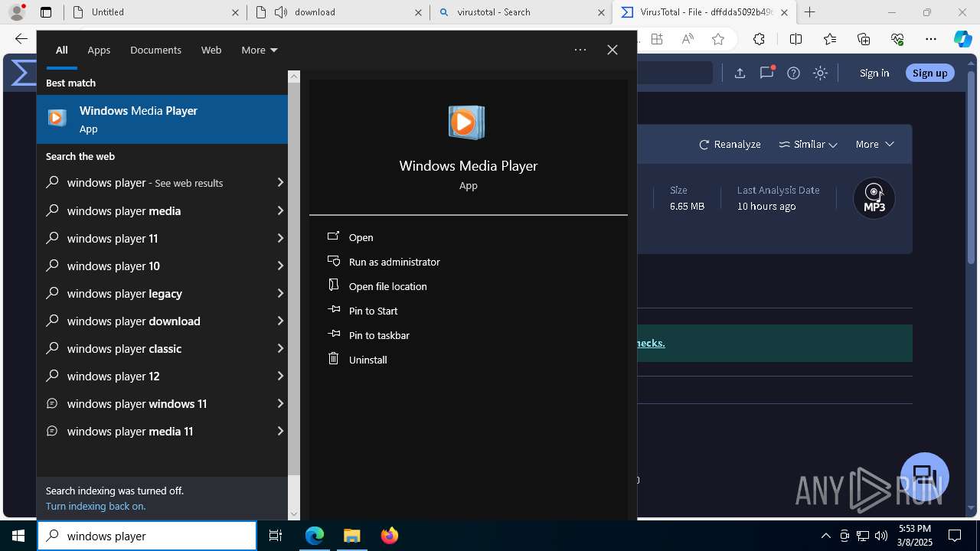Switch to Documents search filter tab
Image resolution: width=980 pixels, height=551 pixels.
(x=155, y=50)
